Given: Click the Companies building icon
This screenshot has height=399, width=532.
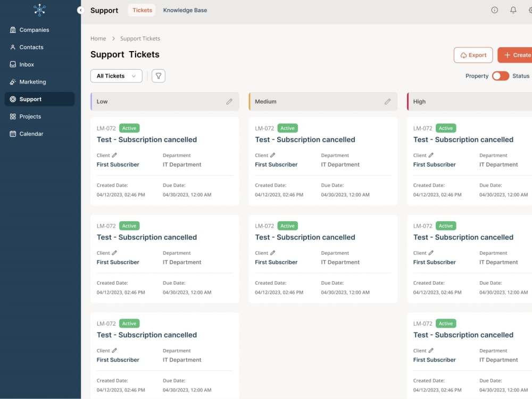Looking at the screenshot, I should point(13,30).
